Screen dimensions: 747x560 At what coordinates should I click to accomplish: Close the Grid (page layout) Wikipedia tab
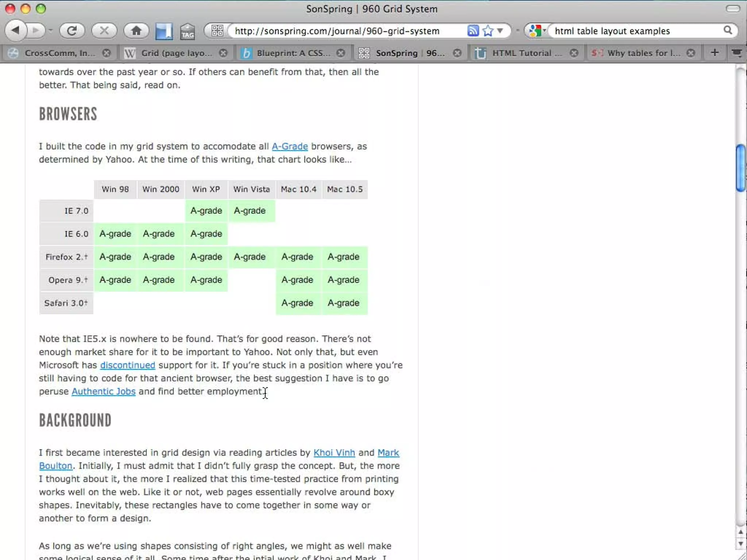(223, 53)
